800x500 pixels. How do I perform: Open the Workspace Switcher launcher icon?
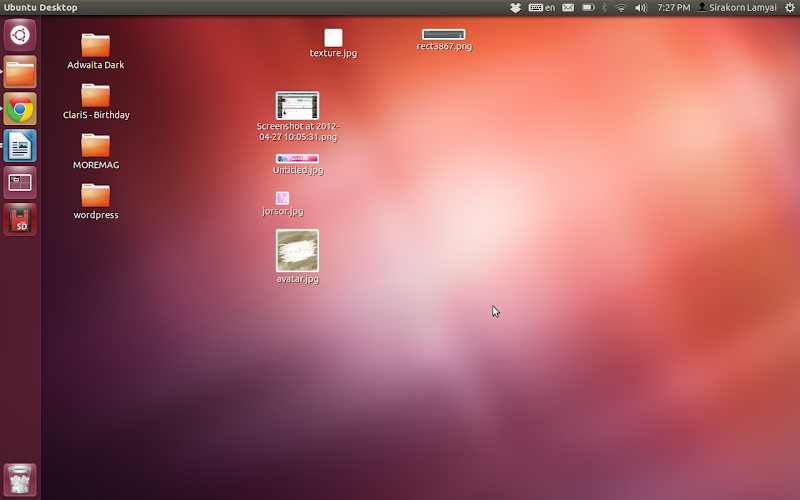coord(20,182)
